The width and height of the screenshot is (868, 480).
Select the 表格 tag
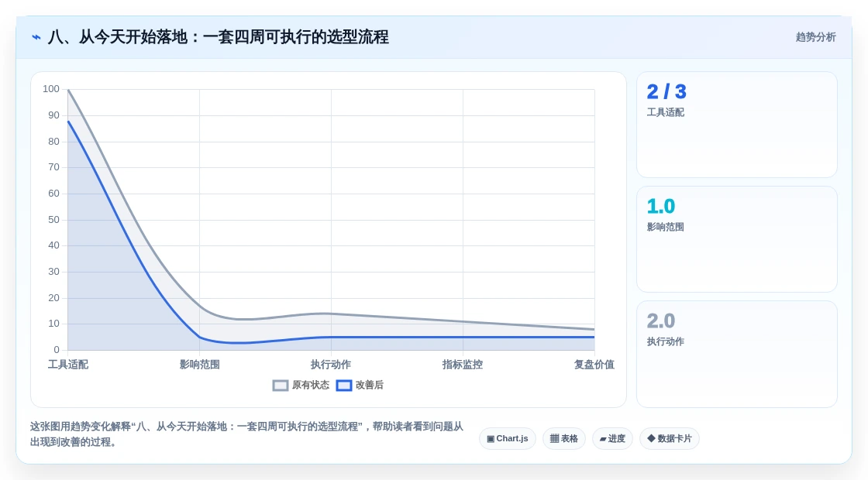563,438
